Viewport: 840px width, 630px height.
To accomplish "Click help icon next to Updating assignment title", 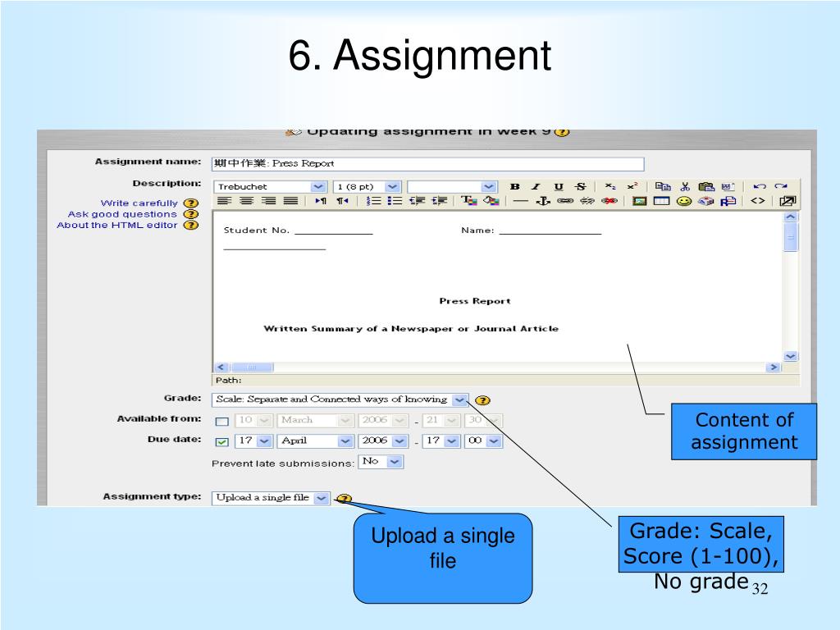I will [x=561, y=132].
